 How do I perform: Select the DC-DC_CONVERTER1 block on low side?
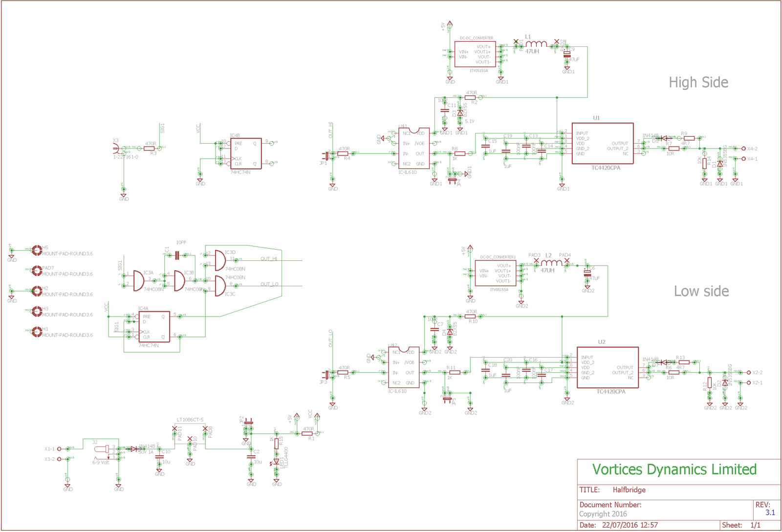click(x=496, y=273)
